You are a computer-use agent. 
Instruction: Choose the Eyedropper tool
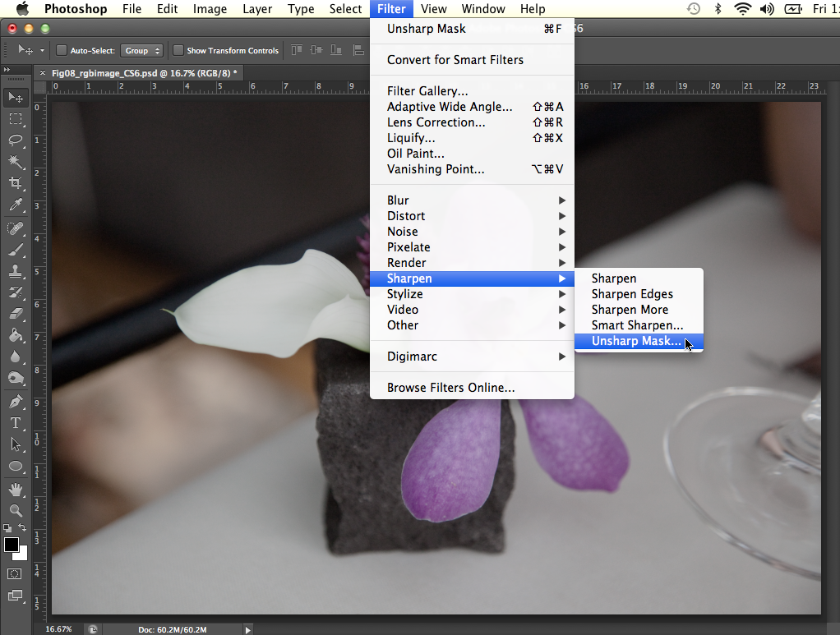click(x=15, y=205)
